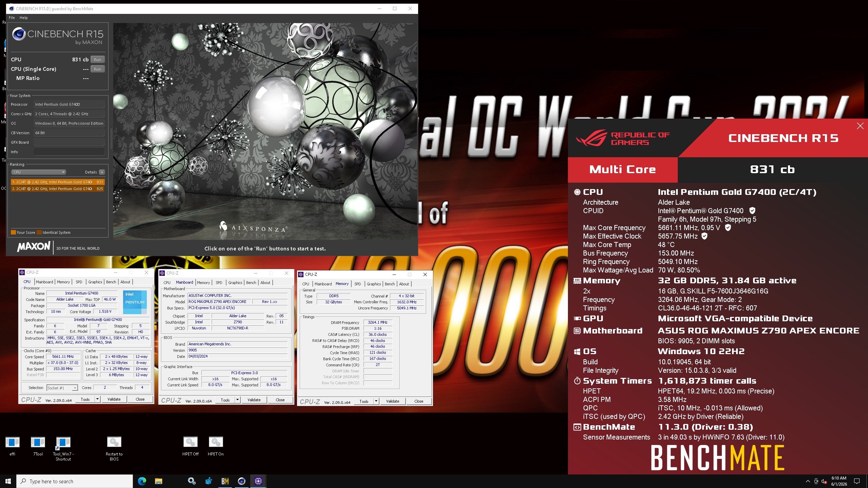Show hidden system tray icons

[808, 481]
